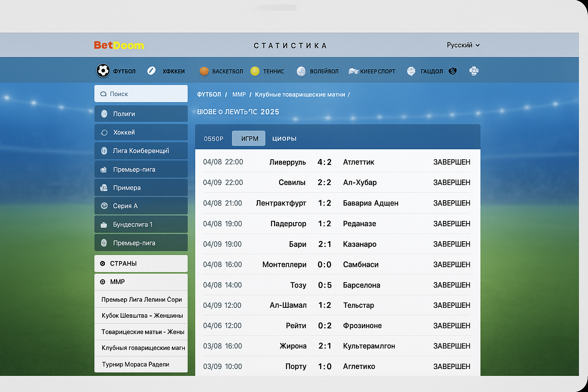This screenshot has height=392, width=588.
Task: Click the soccer ball icon for ФУТБОЛ
Action: coord(103,70)
